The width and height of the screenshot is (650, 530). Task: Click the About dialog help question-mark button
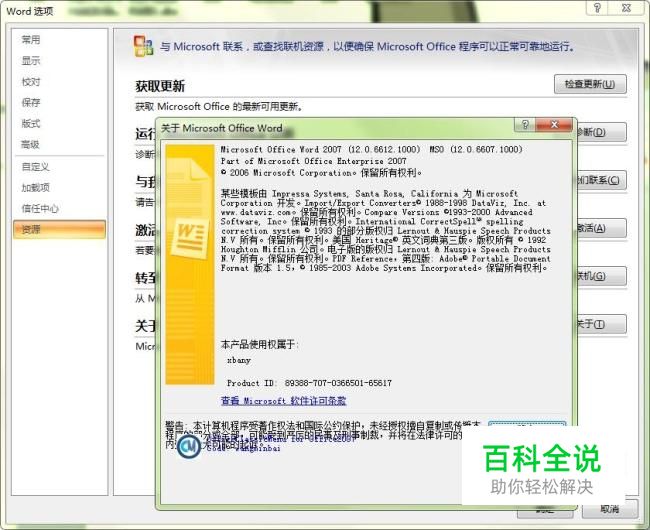click(x=525, y=125)
